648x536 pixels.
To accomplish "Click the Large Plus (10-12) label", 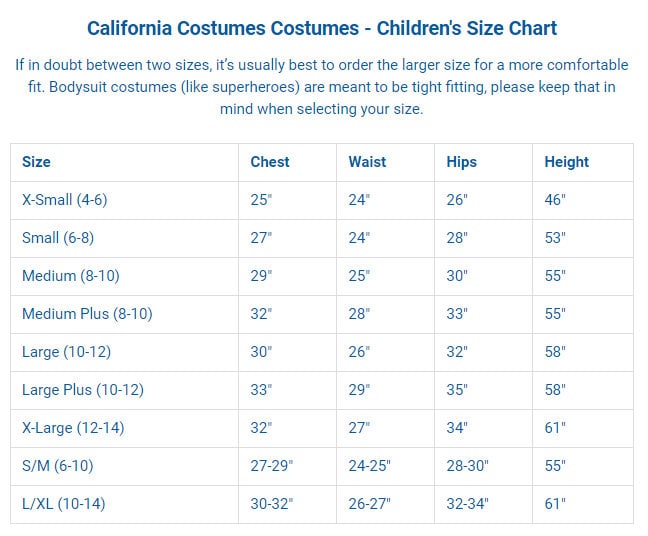I will (83, 390).
